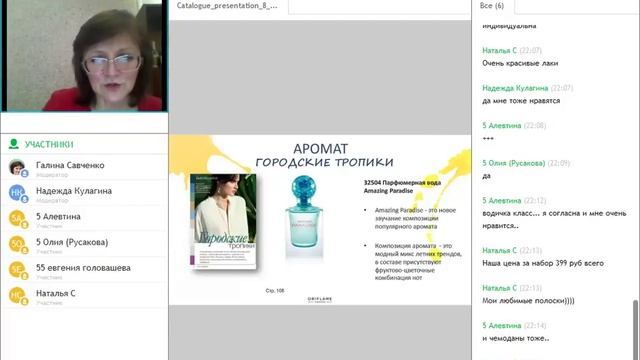Click the chat panel scrollbar thumb
This screenshot has width=640, height=360.
635,330
